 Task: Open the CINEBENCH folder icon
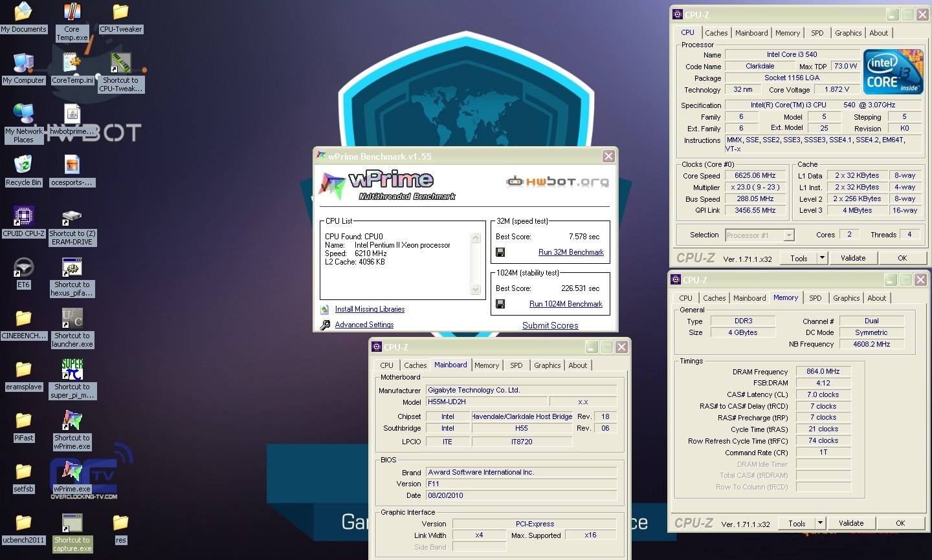point(23,324)
